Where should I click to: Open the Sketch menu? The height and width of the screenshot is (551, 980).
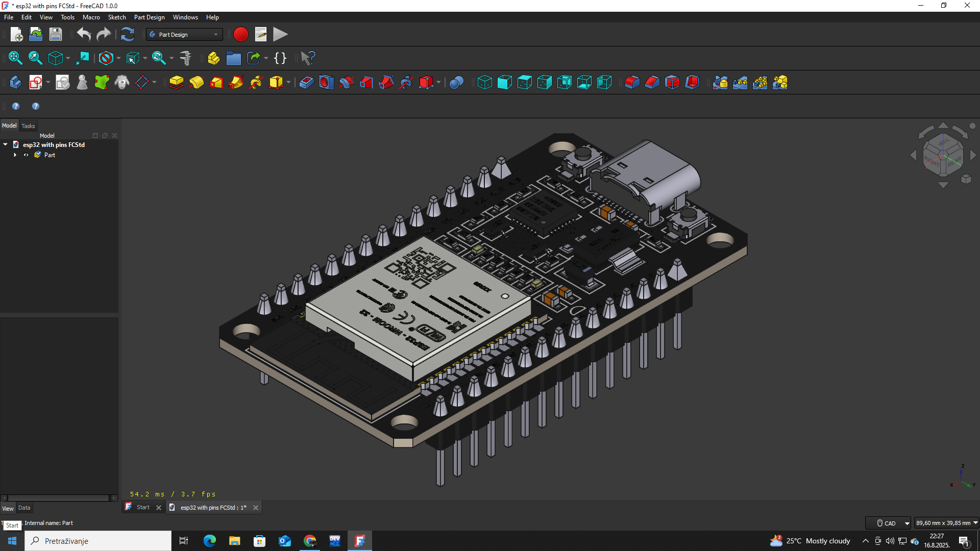[x=117, y=17]
